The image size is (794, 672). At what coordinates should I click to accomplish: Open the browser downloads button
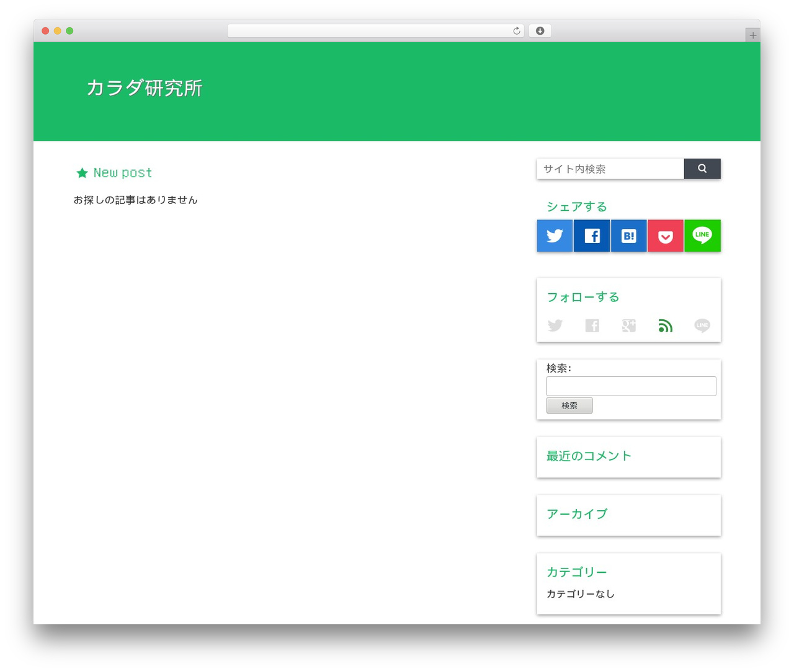540,31
